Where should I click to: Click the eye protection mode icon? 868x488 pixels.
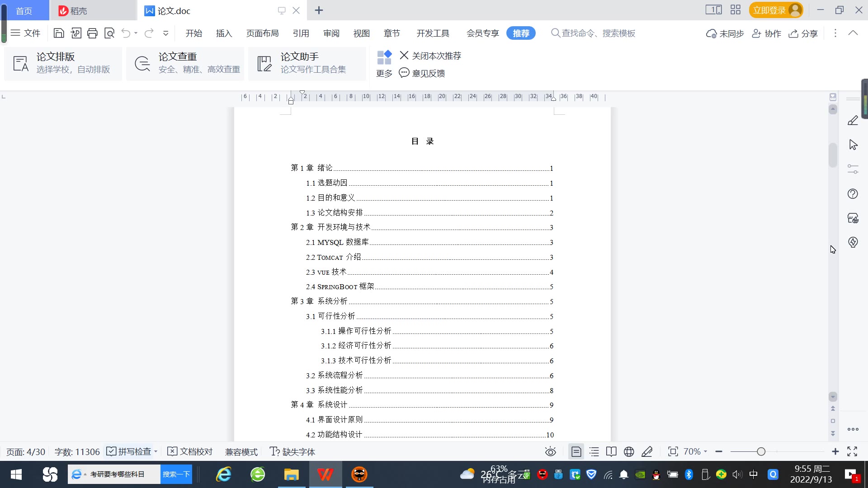[x=550, y=451]
